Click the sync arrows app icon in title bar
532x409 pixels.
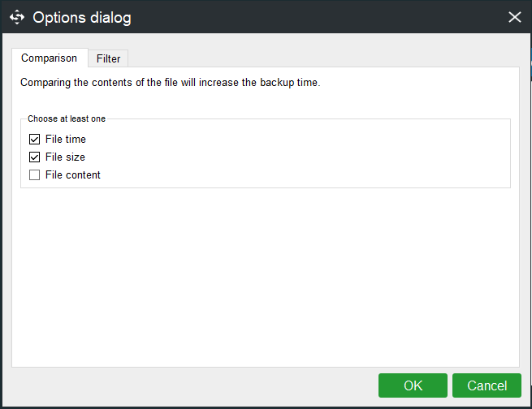pyautogui.click(x=17, y=17)
